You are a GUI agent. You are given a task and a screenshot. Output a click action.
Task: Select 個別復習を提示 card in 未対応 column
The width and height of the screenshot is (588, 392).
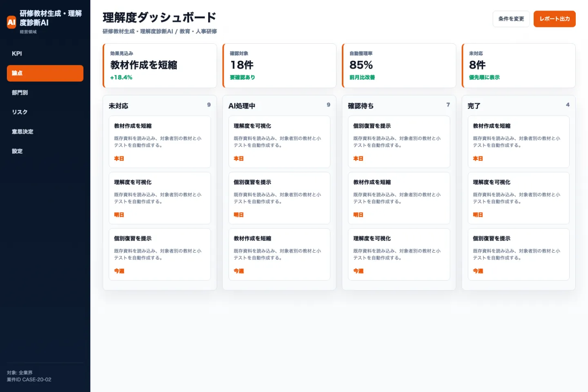160,254
